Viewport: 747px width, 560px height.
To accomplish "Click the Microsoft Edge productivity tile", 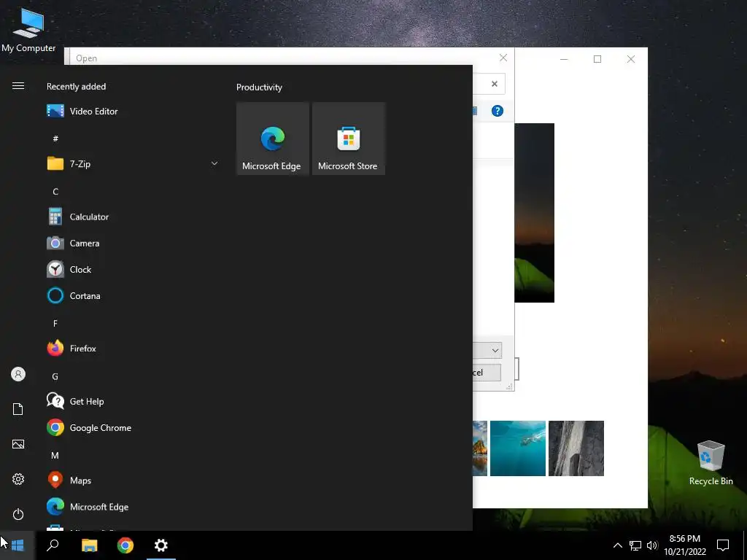I will point(273,139).
